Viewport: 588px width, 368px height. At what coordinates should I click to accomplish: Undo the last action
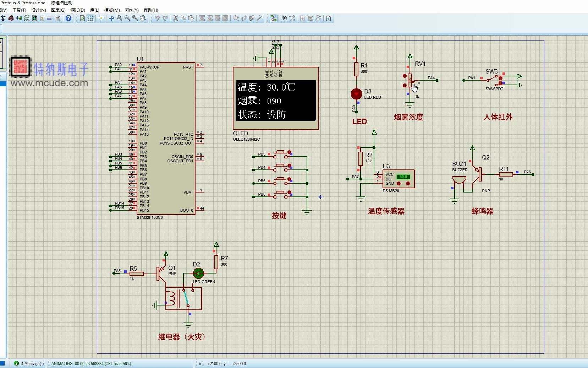157,18
